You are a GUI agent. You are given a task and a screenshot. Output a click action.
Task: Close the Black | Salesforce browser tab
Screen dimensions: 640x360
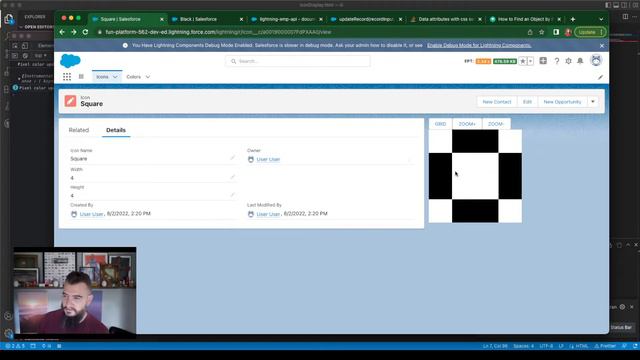241,19
